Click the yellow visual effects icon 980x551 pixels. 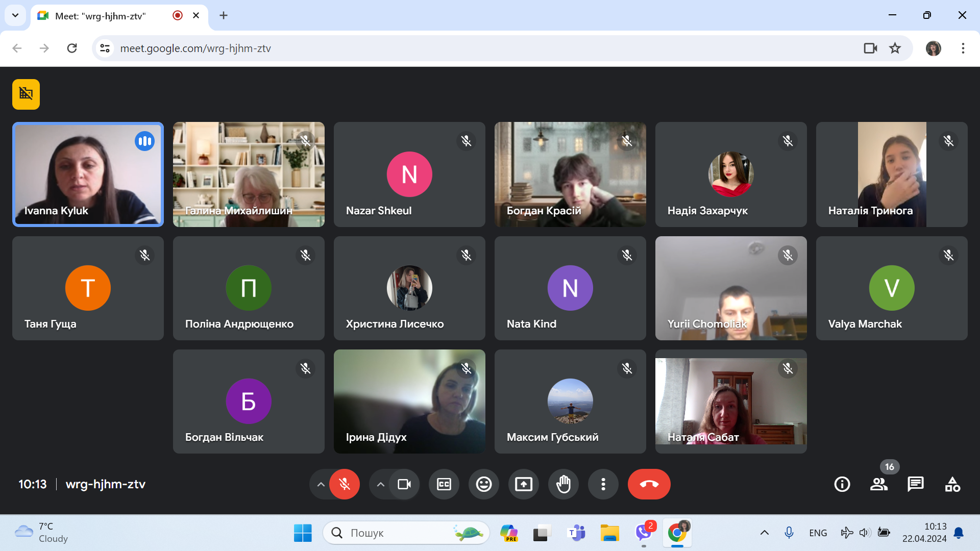26,94
